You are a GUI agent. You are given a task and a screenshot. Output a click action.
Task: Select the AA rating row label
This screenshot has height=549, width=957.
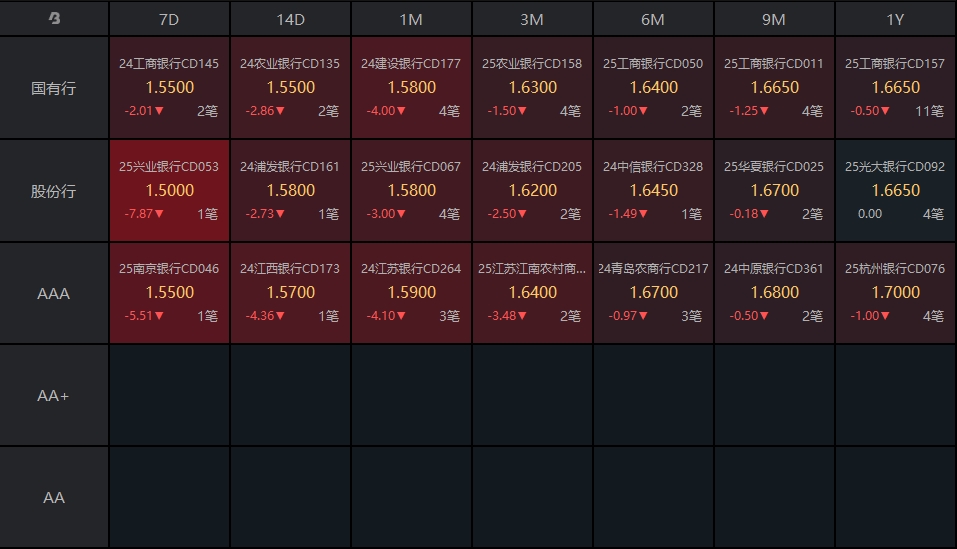coord(54,497)
